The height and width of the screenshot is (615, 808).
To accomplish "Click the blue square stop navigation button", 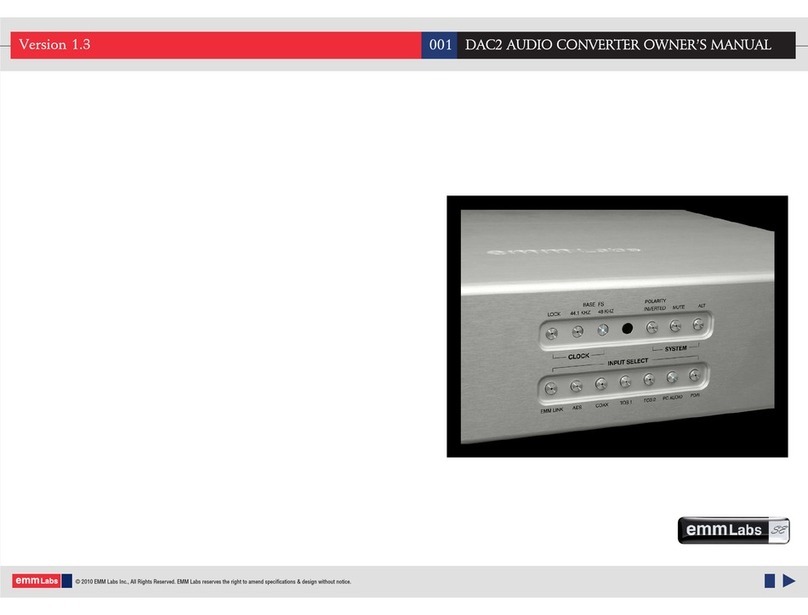I will pyautogui.click(x=770, y=581).
